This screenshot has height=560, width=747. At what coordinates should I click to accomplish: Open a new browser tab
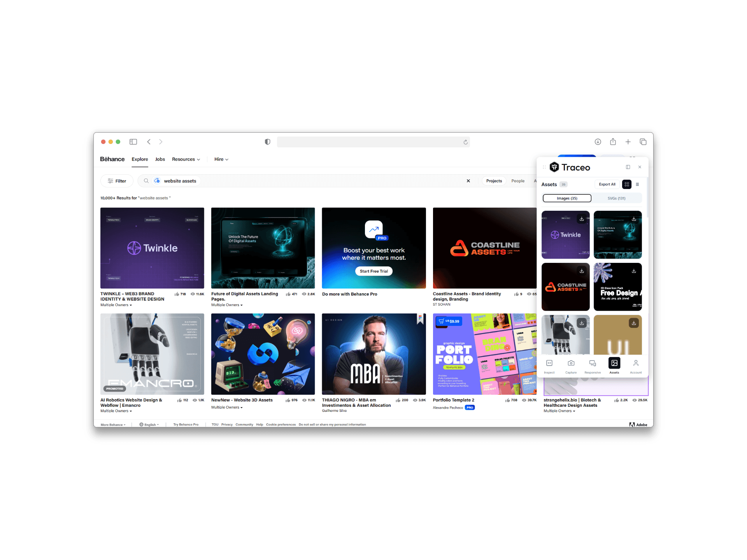tap(628, 142)
